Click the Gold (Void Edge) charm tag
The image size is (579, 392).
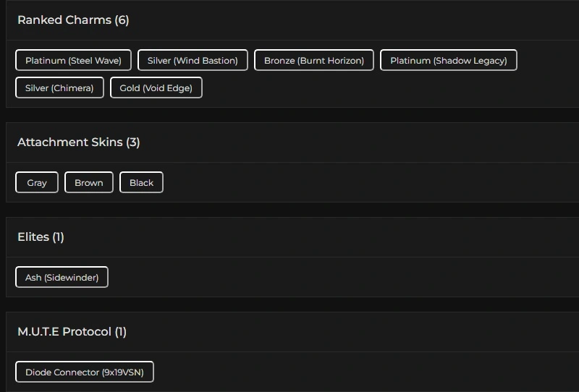(156, 88)
